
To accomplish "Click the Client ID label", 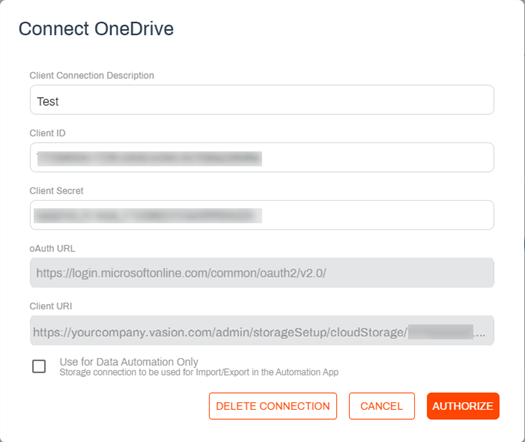I will (48, 133).
